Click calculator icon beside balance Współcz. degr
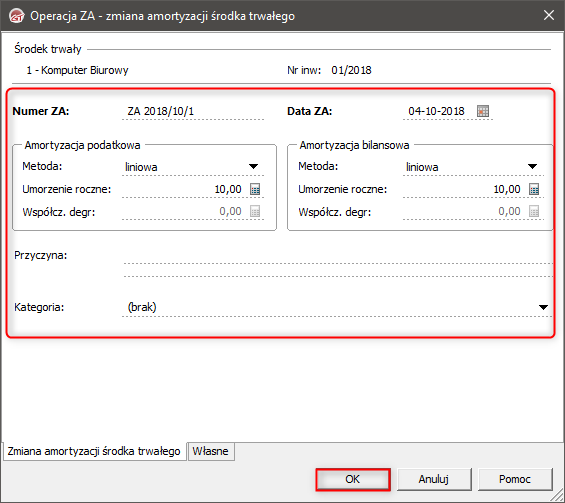The height and width of the screenshot is (503, 565). click(534, 212)
